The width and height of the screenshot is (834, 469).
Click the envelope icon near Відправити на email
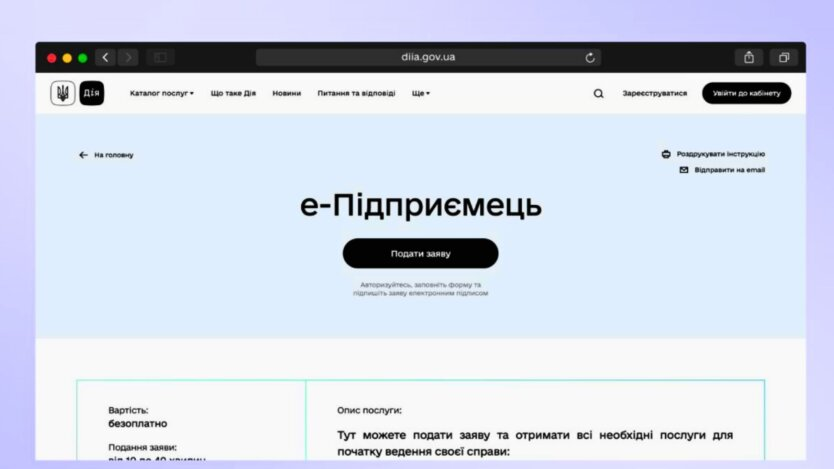click(x=684, y=170)
